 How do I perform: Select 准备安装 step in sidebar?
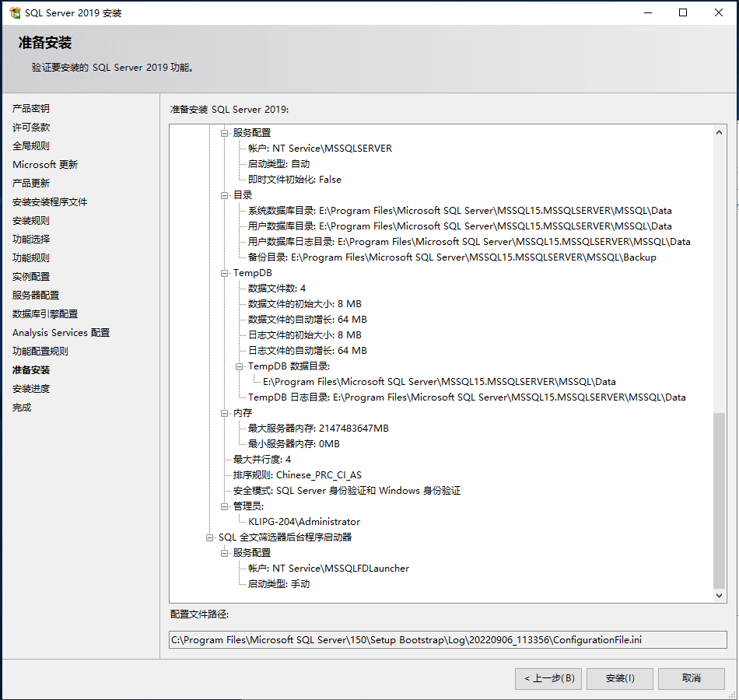[31, 370]
